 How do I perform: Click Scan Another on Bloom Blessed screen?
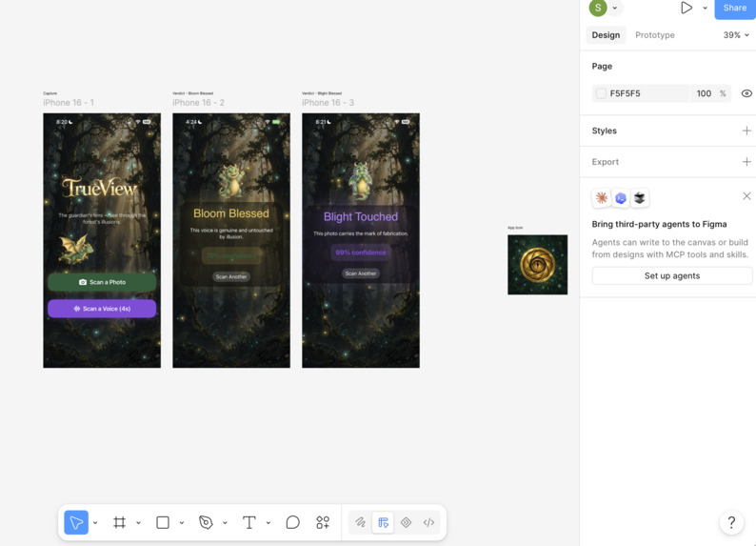(x=231, y=276)
